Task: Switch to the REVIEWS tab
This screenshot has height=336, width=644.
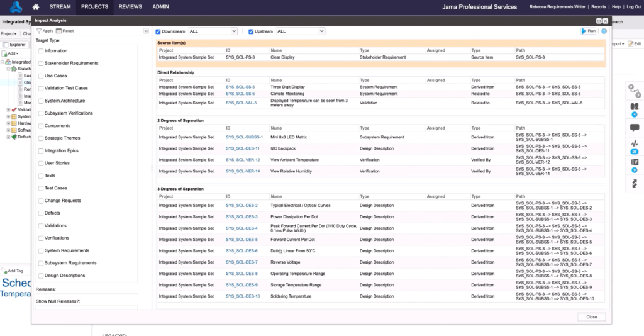Action: click(x=130, y=7)
